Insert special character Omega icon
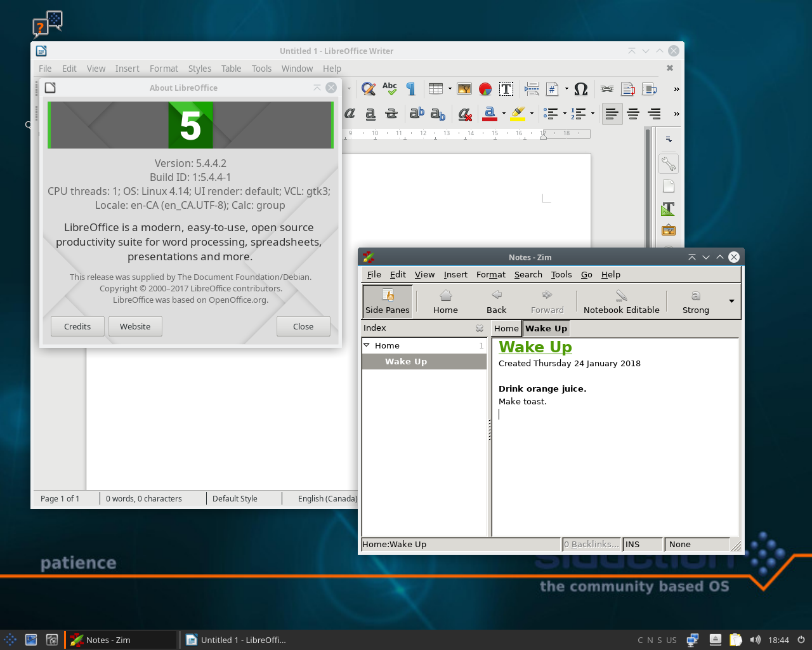This screenshot has height=650, width=812. point(581,89)
